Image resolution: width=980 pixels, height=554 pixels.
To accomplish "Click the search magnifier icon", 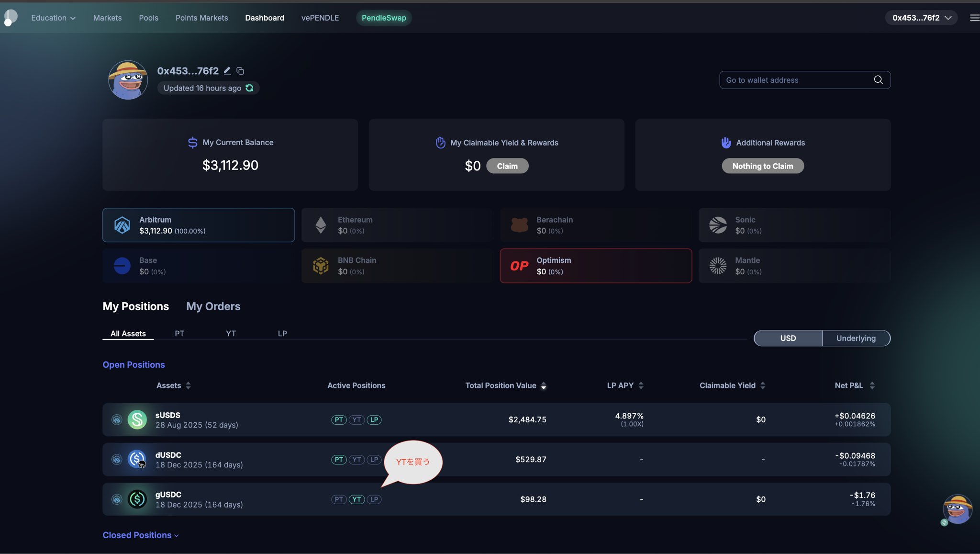I will (x=878, y=80).
